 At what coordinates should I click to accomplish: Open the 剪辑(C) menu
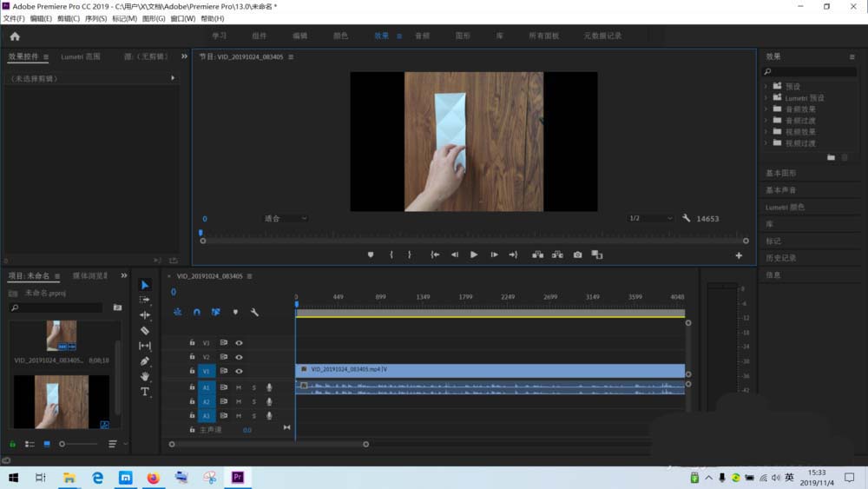(x=69, y=18)
